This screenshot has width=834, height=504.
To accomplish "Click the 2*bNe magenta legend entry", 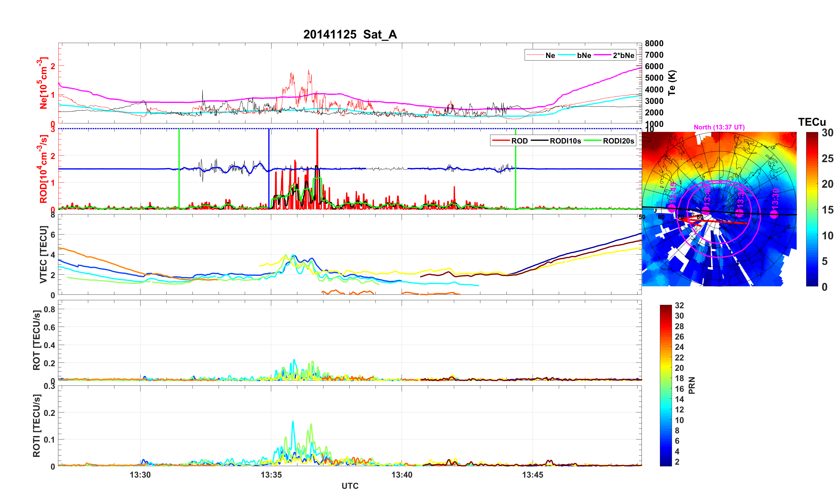I will [623, 55].
